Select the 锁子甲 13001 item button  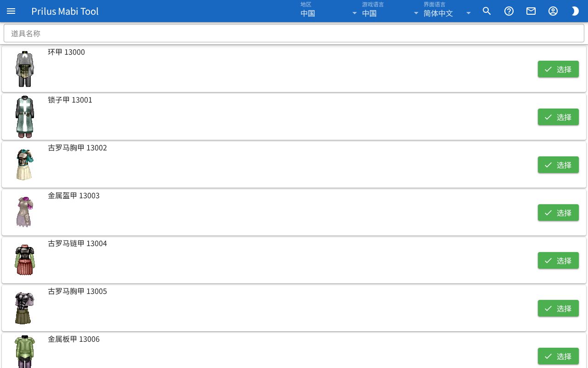click(x=558, y=117)
